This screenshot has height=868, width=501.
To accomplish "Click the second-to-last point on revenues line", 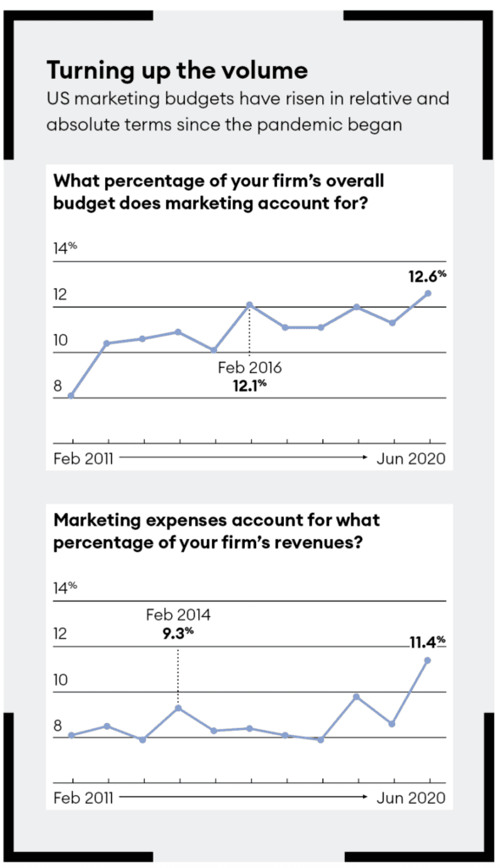I will click(392, 724).
